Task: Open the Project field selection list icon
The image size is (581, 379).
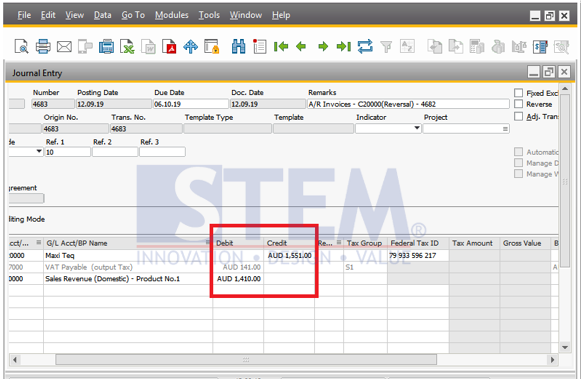Action: [x=505, y=129]
